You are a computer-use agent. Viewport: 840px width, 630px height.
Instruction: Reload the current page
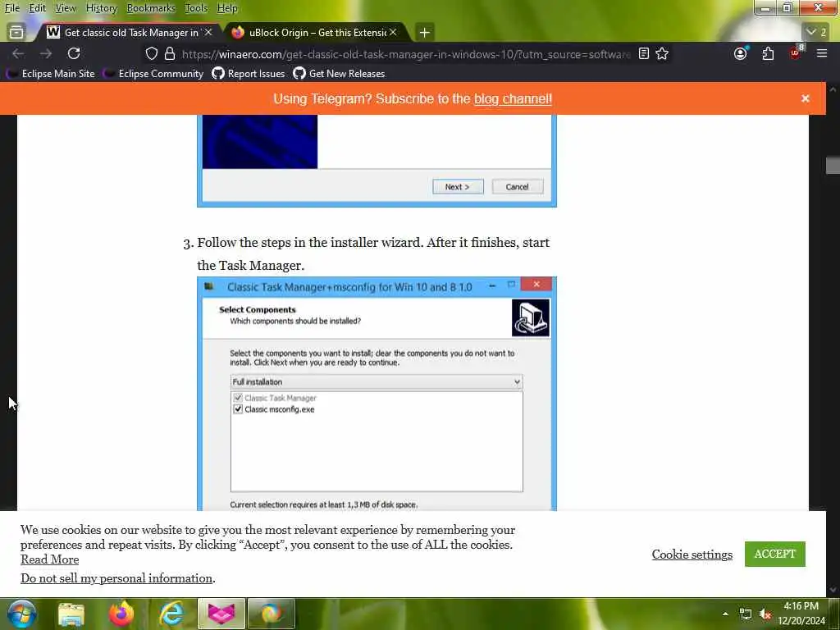[x=74, y=53]
